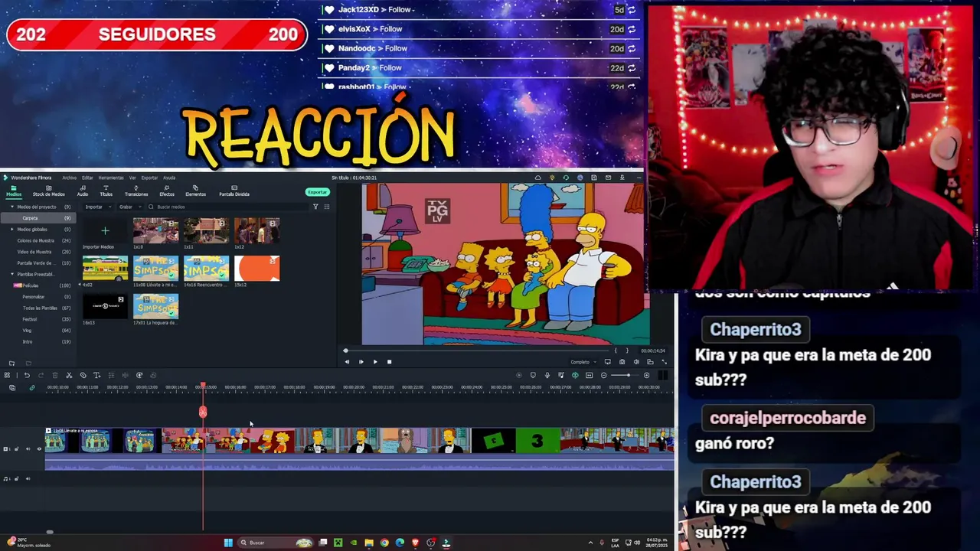Click the frame-by-frame play button
The image size is (980, 551).
361,362
